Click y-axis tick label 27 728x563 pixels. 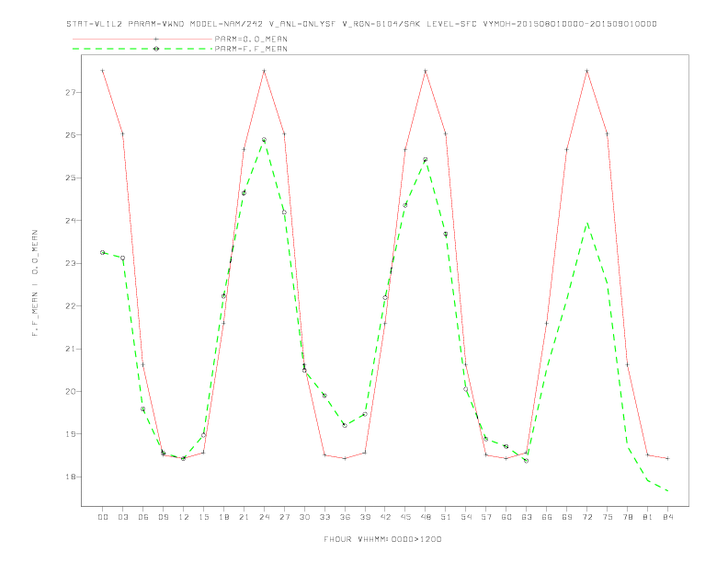pyautogui.click(x=71, y=92)
